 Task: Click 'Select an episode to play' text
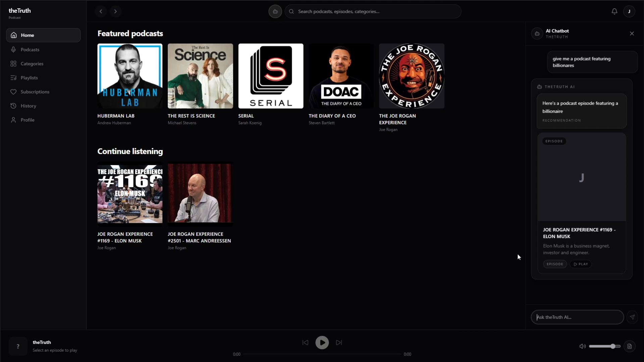point(55,350)
